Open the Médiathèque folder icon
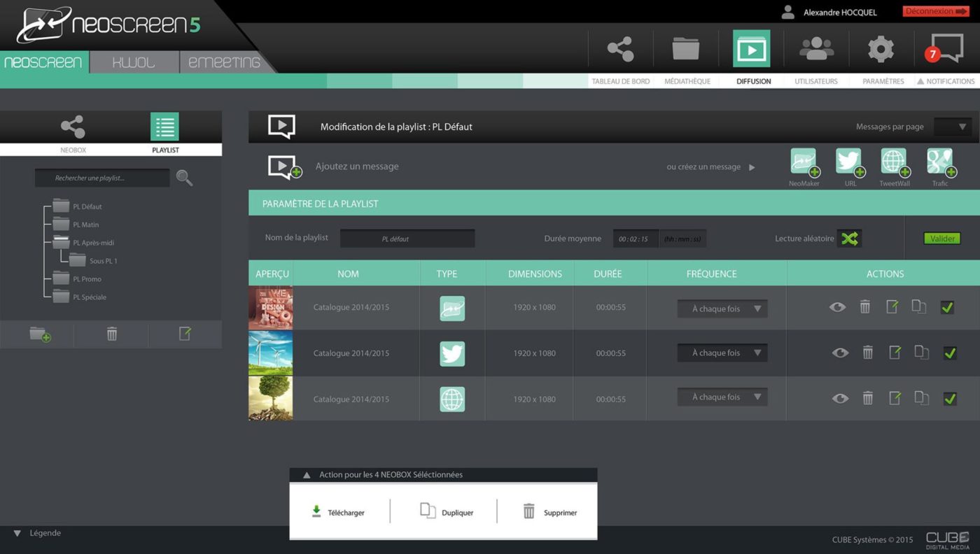The height and width of the screenshot is (554, 980). tap(686, 49)
